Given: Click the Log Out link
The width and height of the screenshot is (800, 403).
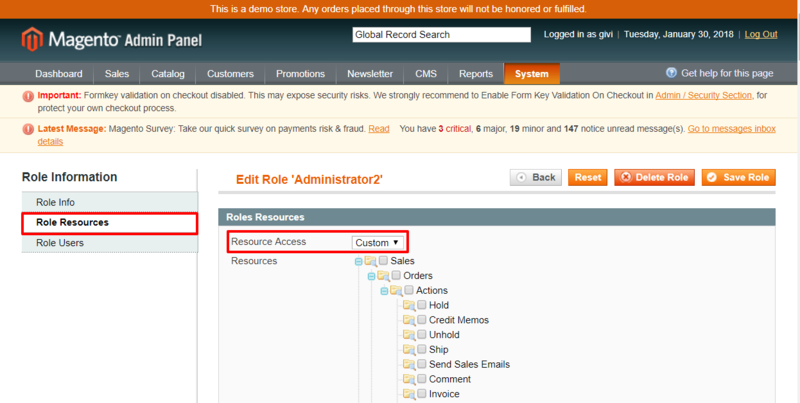Looking at the screenshot, I should coord(761,35).
